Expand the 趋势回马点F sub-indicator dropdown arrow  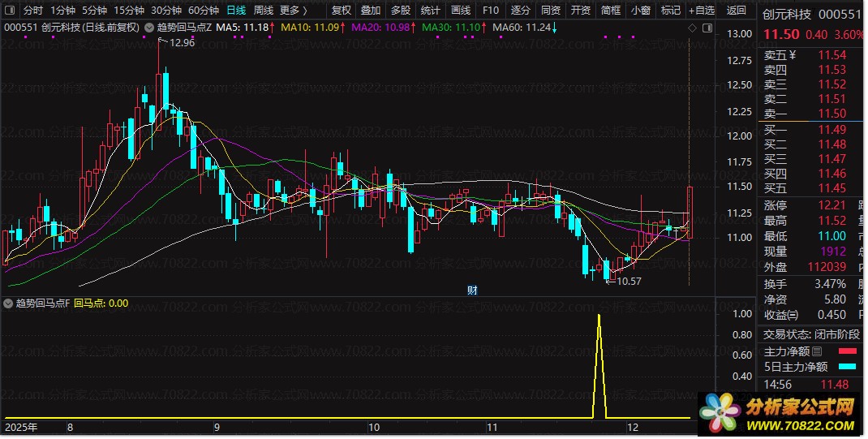coord(8,303)
